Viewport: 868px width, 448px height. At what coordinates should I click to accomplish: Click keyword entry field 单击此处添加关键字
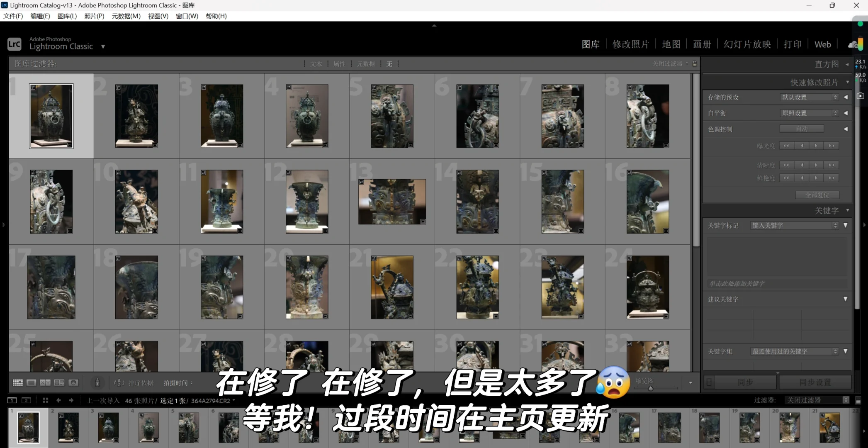[777, 284]
